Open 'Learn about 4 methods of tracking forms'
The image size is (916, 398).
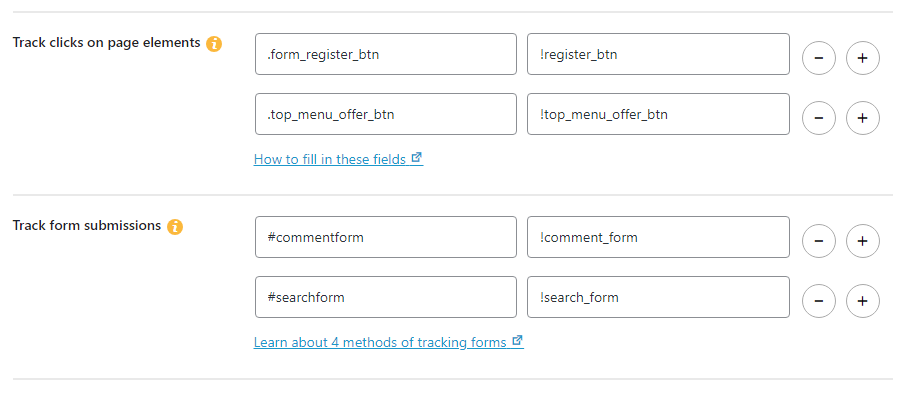pos(388,342)
